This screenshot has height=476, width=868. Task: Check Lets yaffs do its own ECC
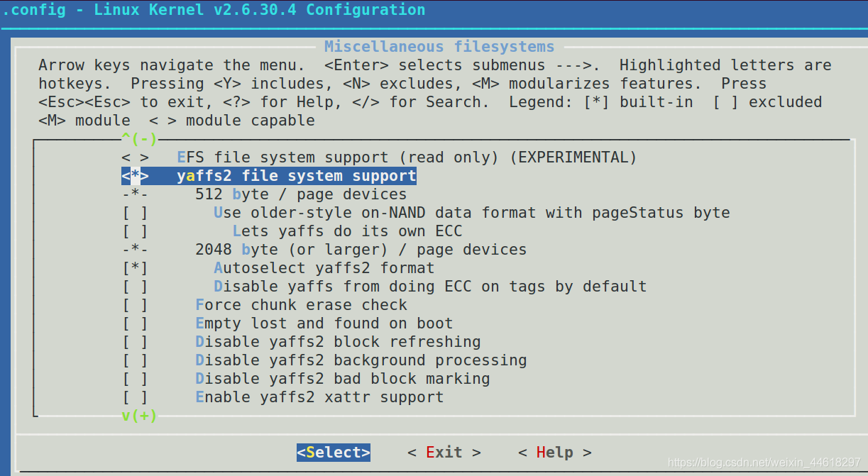[x=135, y=231]
